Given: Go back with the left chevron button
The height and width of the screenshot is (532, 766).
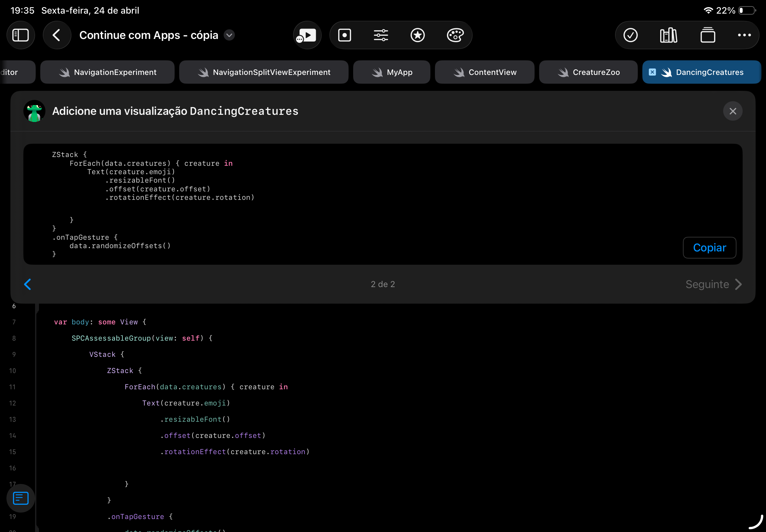Looking at the screenshot, I should tap(57, 35).
